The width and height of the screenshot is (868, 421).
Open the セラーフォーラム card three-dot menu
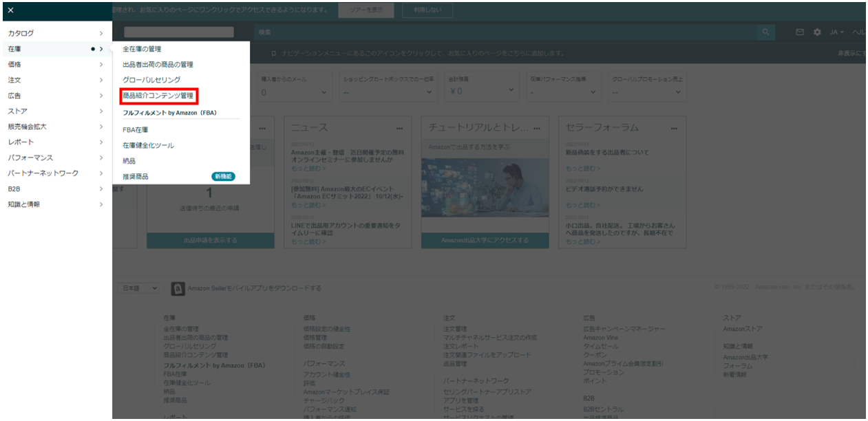pos(675,128)
